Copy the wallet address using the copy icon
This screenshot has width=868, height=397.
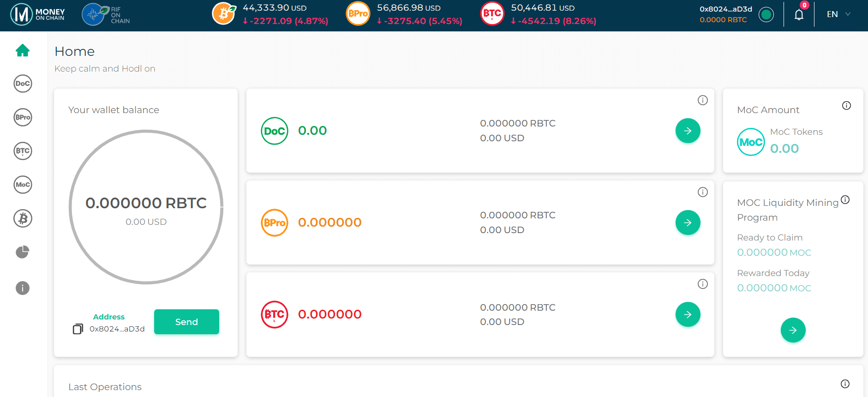pyautogui.click(x=78, y=329)
